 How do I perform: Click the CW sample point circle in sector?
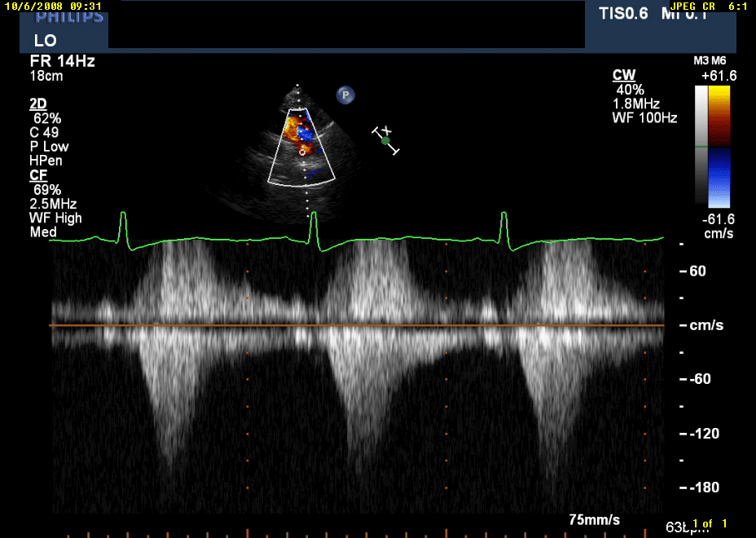coord(302,152)
